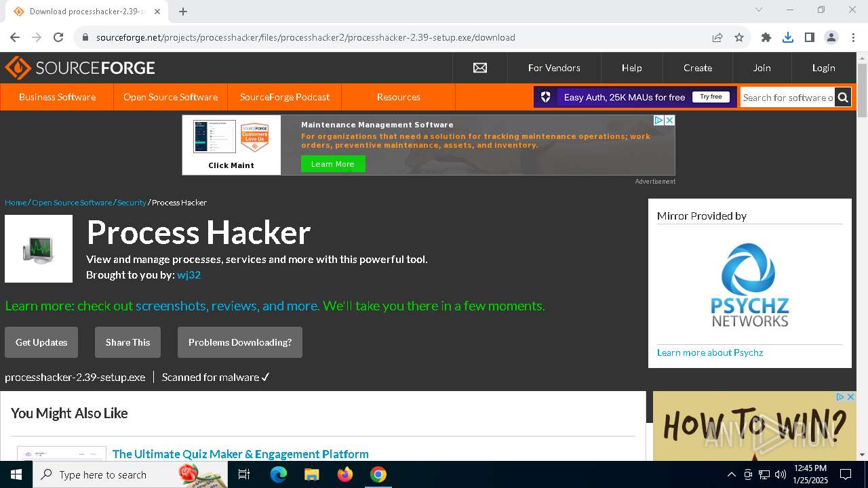Open Resources menu
This screenshot has height=488, width=868.
(x=399, y=97)
